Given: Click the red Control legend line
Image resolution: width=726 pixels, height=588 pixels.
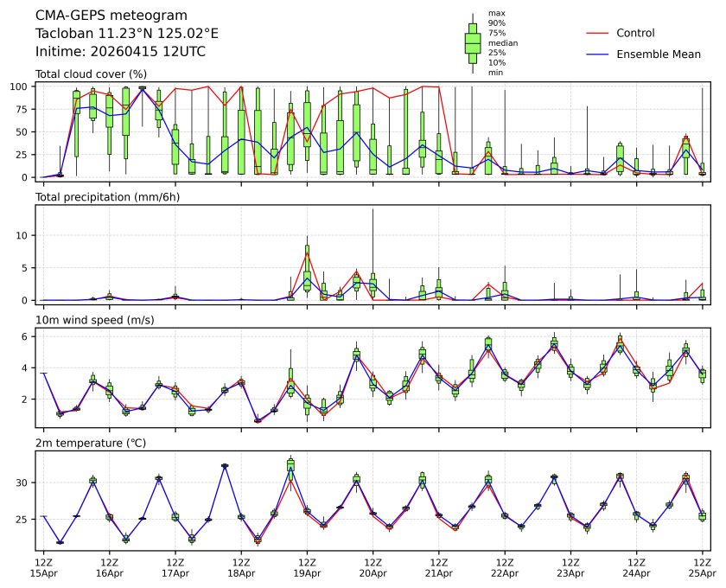Looking at the screenshot, I should (x=599, y=33).
